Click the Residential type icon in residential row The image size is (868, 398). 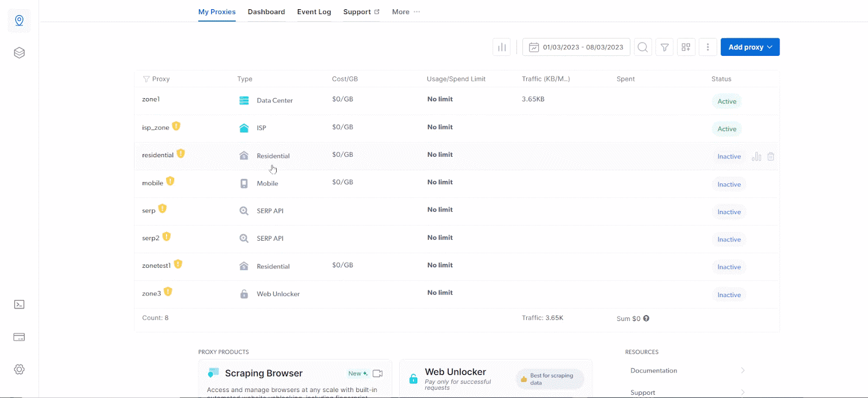[x=244, y=156]
